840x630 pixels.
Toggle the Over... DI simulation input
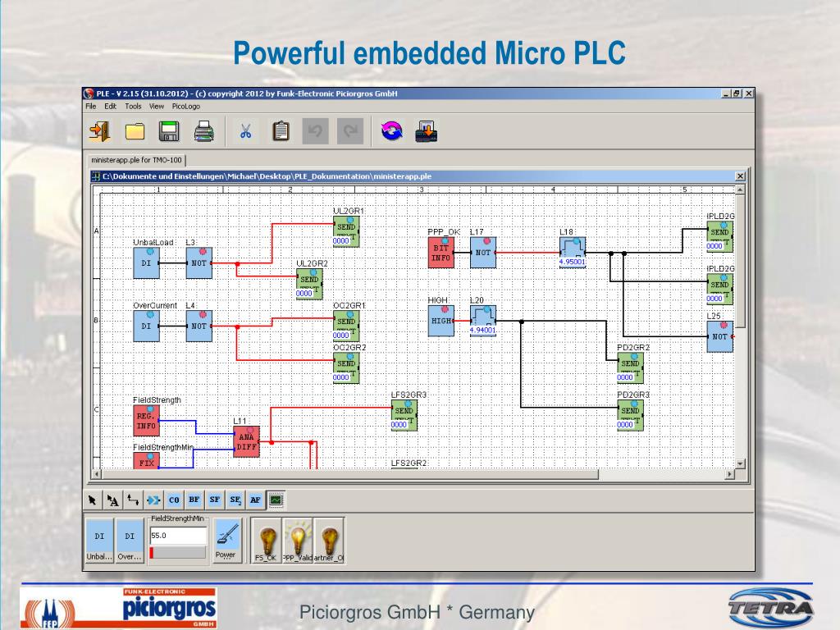(x=130, y=540)
